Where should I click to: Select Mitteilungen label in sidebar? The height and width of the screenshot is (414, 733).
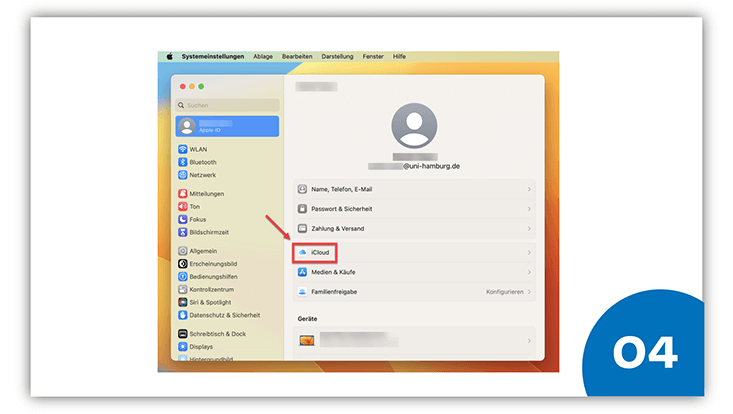[207, 193]
